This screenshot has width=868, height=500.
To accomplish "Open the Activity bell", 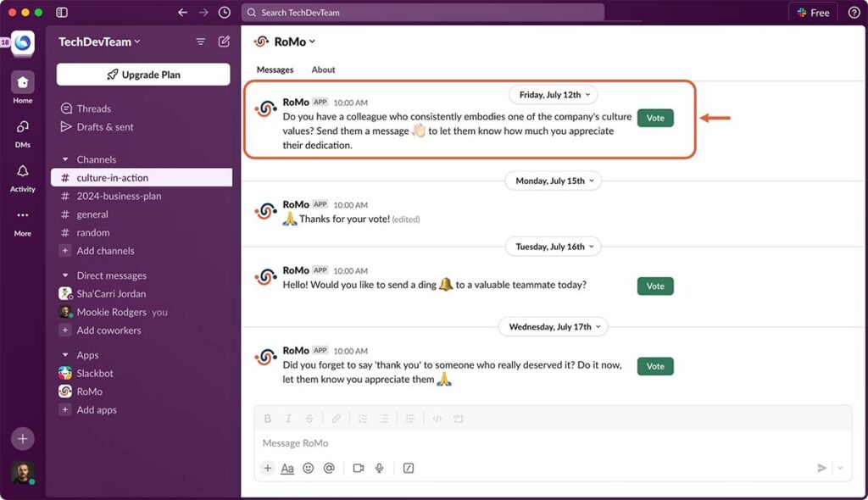I will (23, 177).
